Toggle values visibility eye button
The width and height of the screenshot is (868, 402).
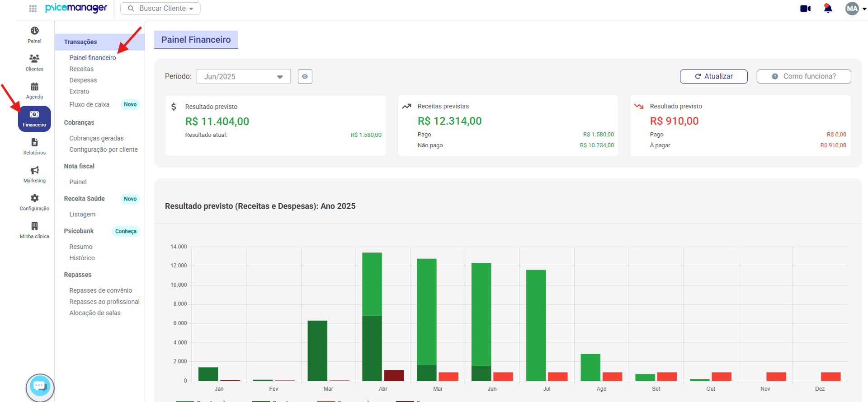point(305,76)
